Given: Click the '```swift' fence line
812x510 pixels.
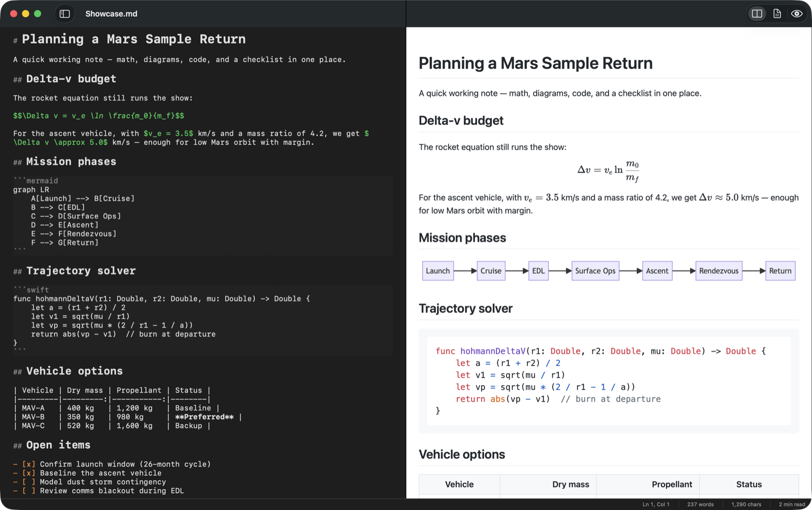Looking at the screenshot, I should 31,290.
